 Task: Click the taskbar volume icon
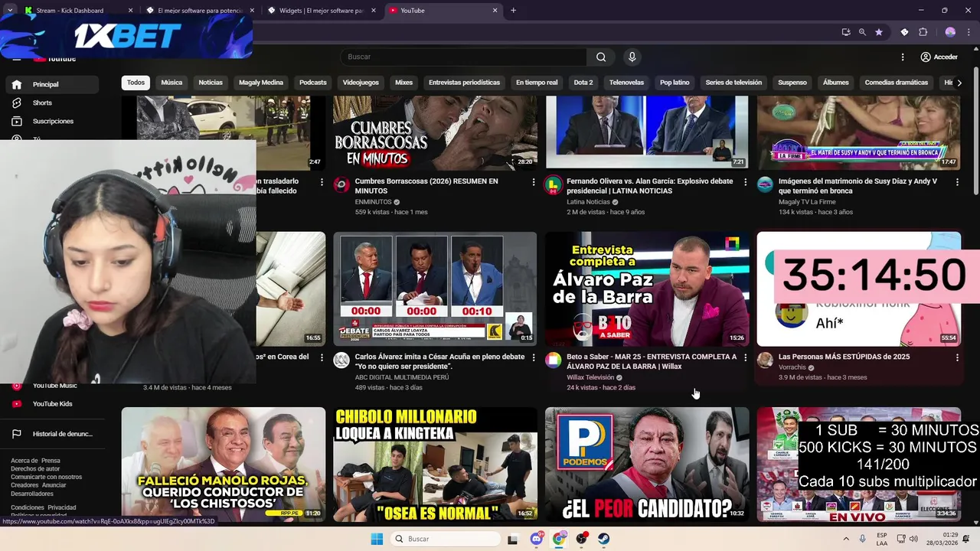pos(914,539)
